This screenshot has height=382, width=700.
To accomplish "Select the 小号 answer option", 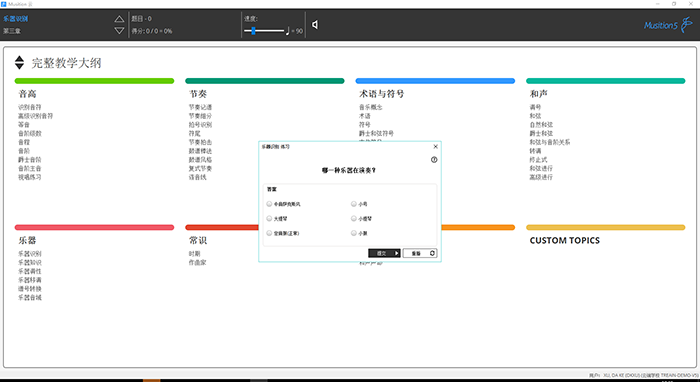I will [x=359, y=204].
